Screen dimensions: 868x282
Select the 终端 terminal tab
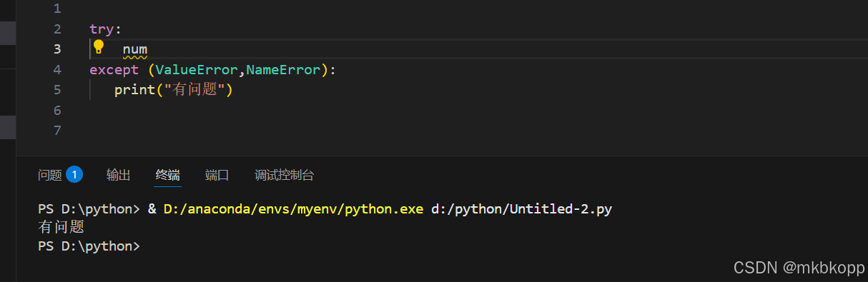168,175
